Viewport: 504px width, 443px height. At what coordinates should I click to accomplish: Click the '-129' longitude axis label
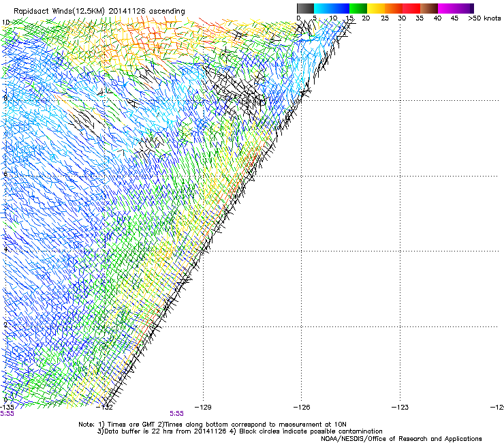coord(203,408)
